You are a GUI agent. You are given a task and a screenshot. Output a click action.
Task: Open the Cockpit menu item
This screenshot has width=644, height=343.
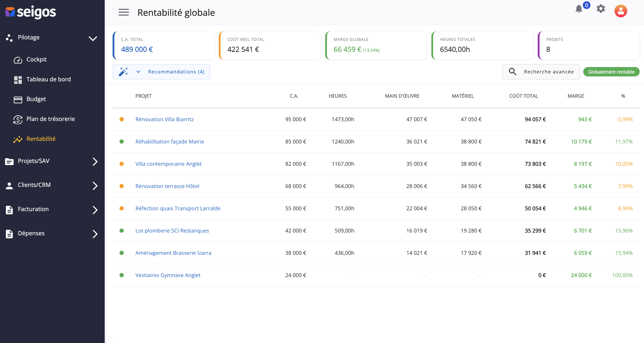[36, 60]
